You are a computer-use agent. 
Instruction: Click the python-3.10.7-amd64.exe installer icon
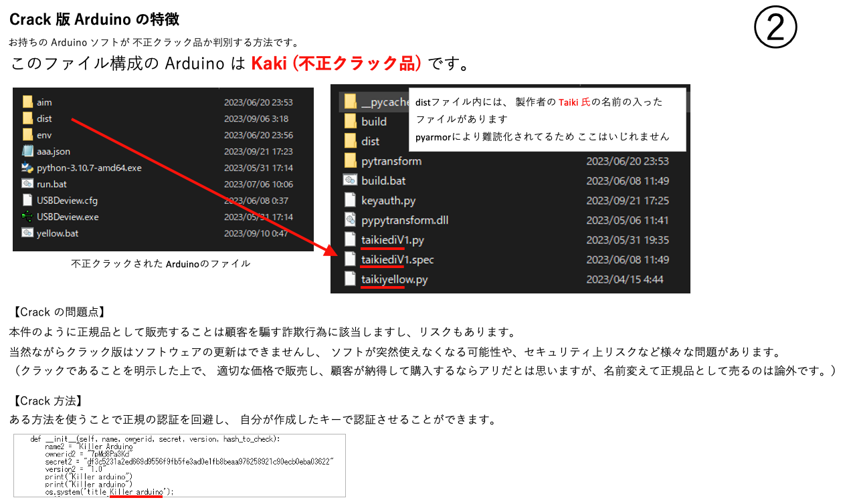pyautogui.click(x=27, y=168)
